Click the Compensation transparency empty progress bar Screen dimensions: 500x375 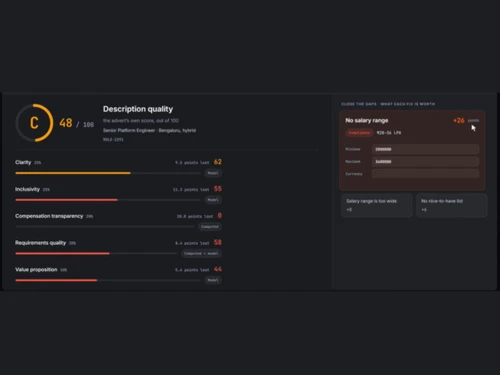click(105, 227)
